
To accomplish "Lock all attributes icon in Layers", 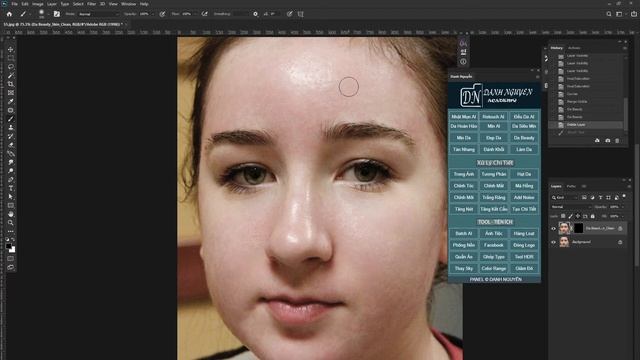I will (x=593, y=216).
